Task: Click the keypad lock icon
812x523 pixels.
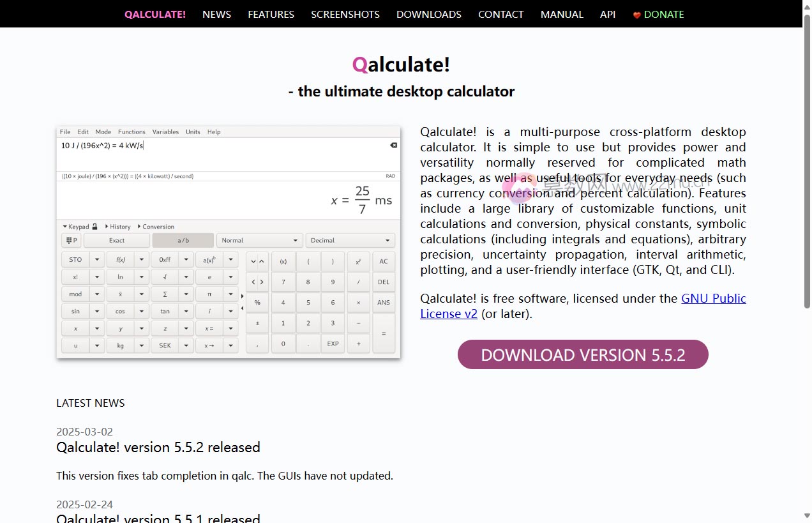Action: [x=93, y=227]
